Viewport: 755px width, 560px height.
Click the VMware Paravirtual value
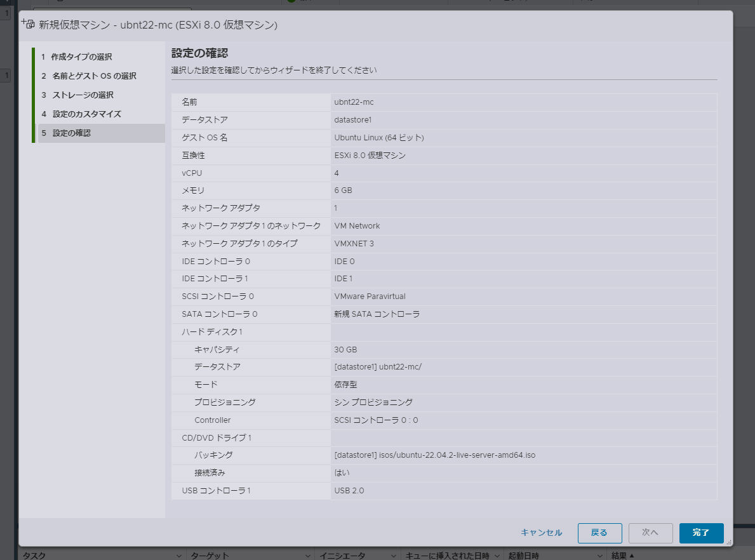370,297
